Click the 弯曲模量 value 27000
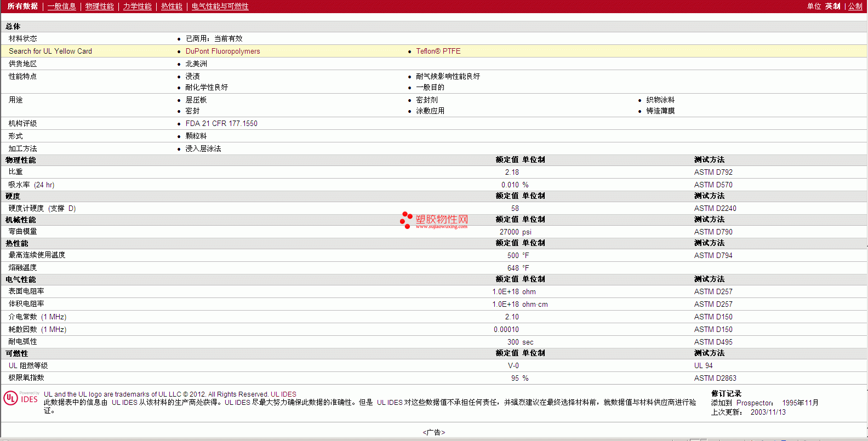 [509, 232]
